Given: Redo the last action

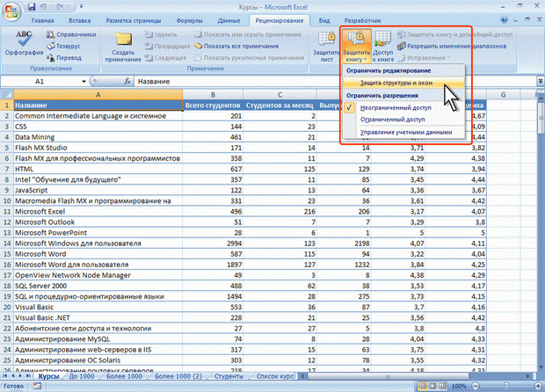Looking at the screenshot, I should point(60,7).
